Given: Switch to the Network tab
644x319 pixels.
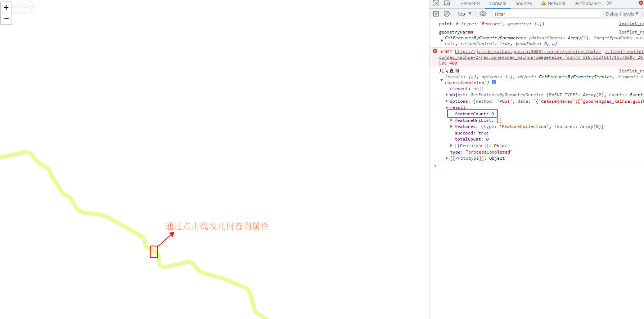Looking at the screenshot, I should 556,4.
